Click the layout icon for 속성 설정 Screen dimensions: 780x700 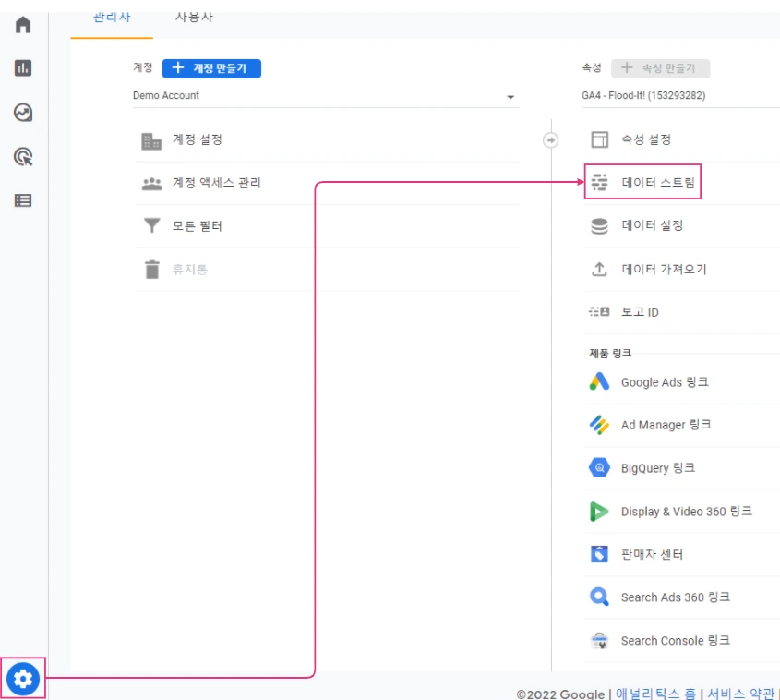599,139
